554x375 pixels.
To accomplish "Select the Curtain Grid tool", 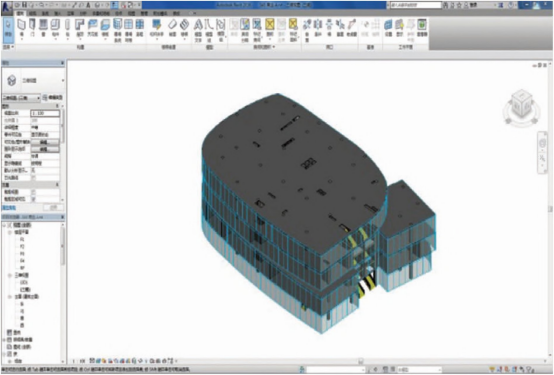I will 129,30.
